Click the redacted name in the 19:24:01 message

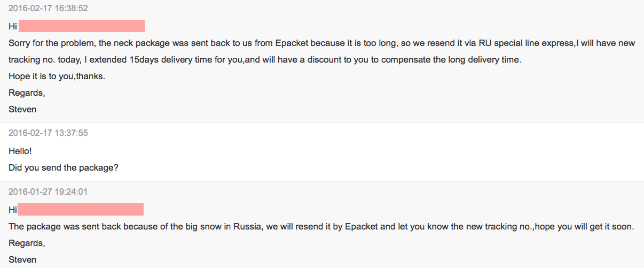[x=81, y=210]
